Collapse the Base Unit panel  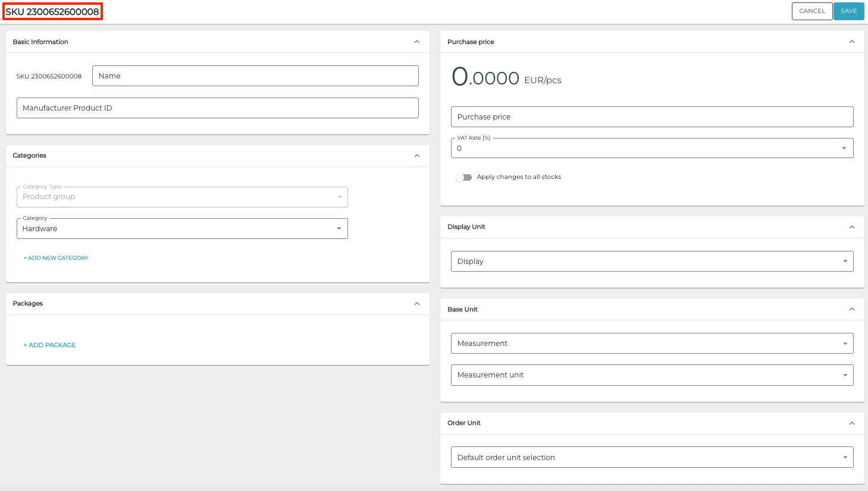pos(851,309)
